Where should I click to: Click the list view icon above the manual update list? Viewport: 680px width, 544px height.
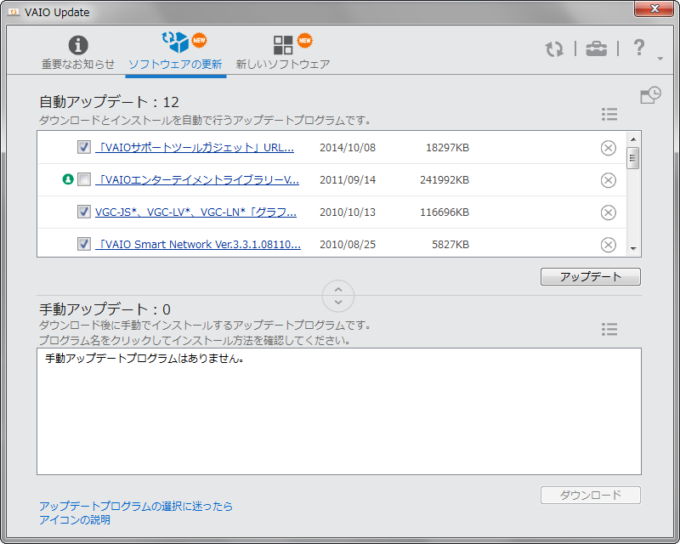pyautogui.click(x=609, y=329)
